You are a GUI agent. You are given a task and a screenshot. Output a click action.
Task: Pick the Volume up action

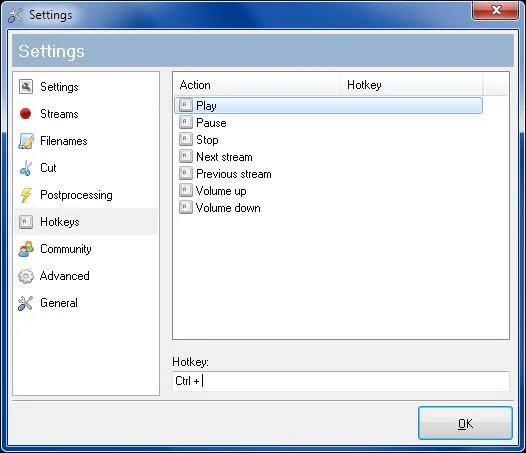point(328,191)
